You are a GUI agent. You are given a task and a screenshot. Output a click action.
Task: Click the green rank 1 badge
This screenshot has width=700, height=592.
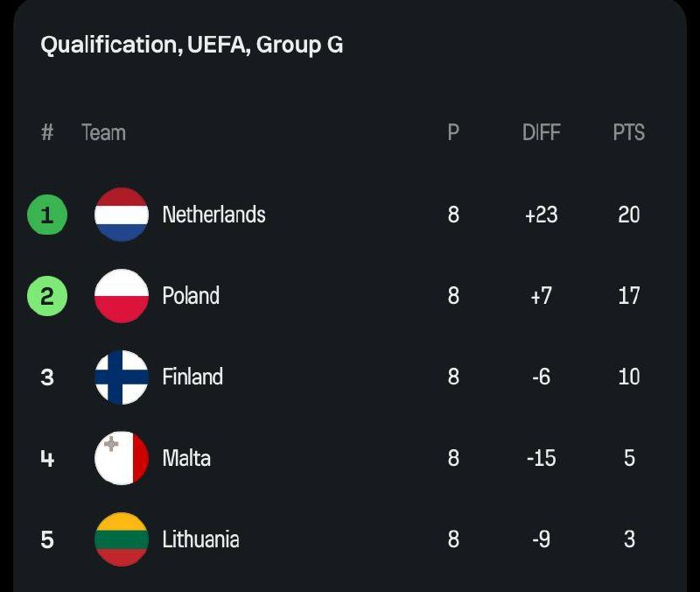click(47, 215)
